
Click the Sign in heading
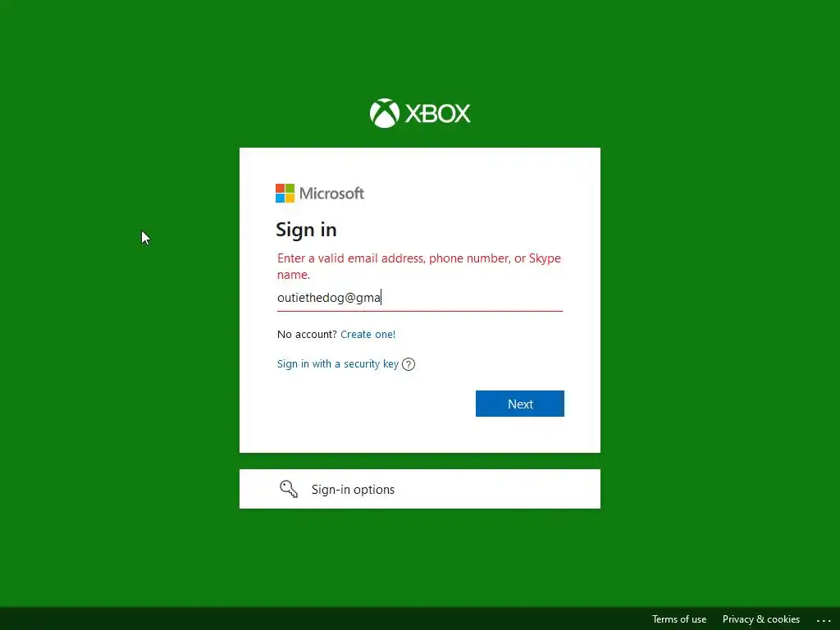[x=306, y=230]
